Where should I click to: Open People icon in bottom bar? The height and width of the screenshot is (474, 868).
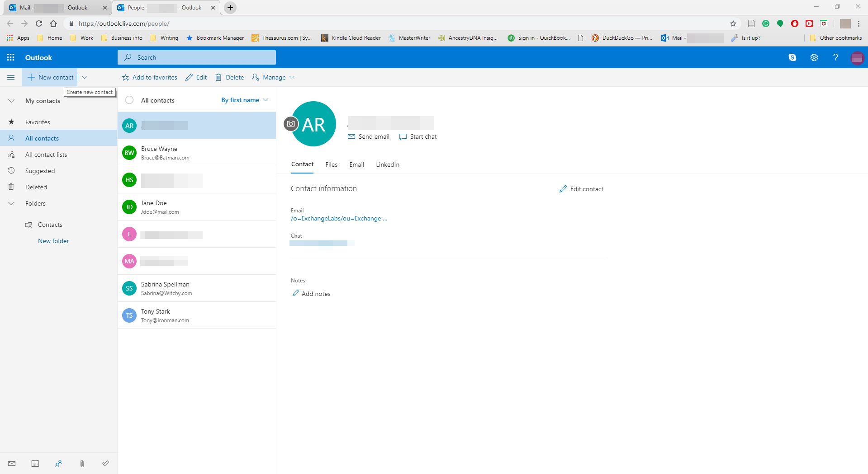(59, 464)
